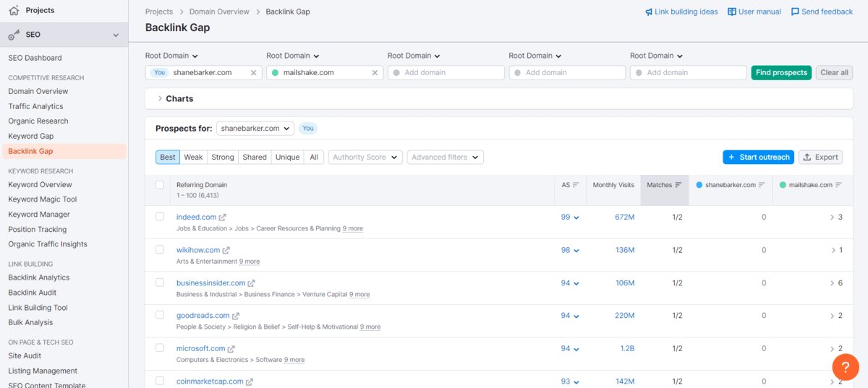Open the Advanced filters dropdown
Viewport: 868px width, 388px height.
pyautogui.click(x=446, y=158)
